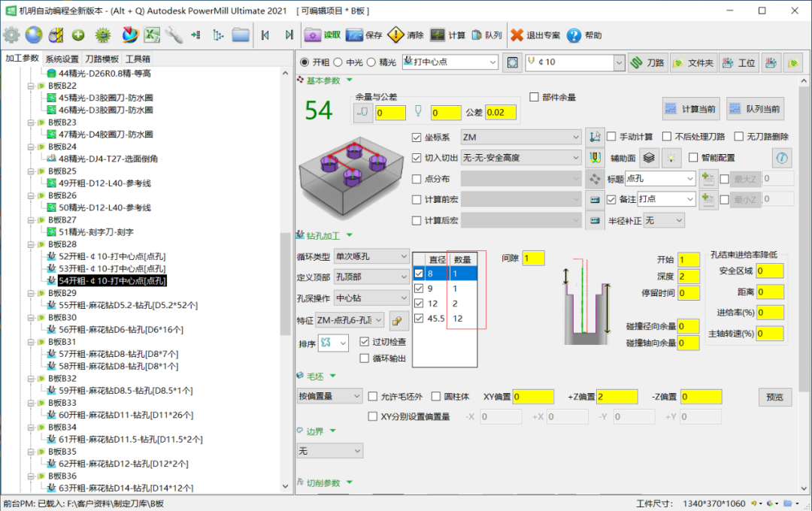Image resolution: width=812 pixels, height=511 pixels.
Task: Click the 预览 preview button
Action: pyautogui.click(x=774, y=397)
